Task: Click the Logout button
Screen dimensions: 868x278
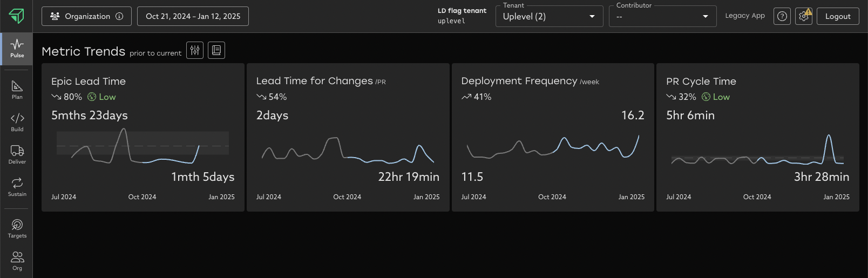Action: click(x=837, y=16)
